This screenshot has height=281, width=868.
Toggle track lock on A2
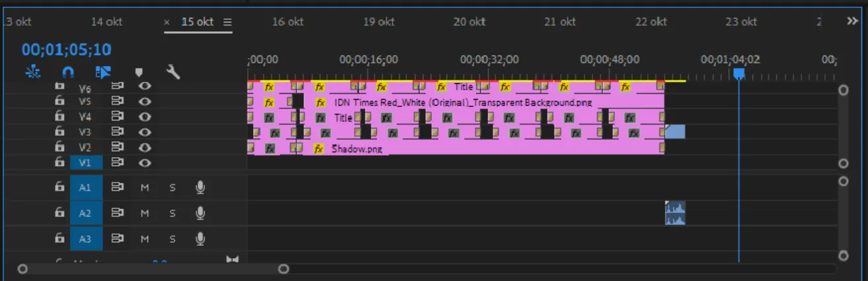(59, 213)
